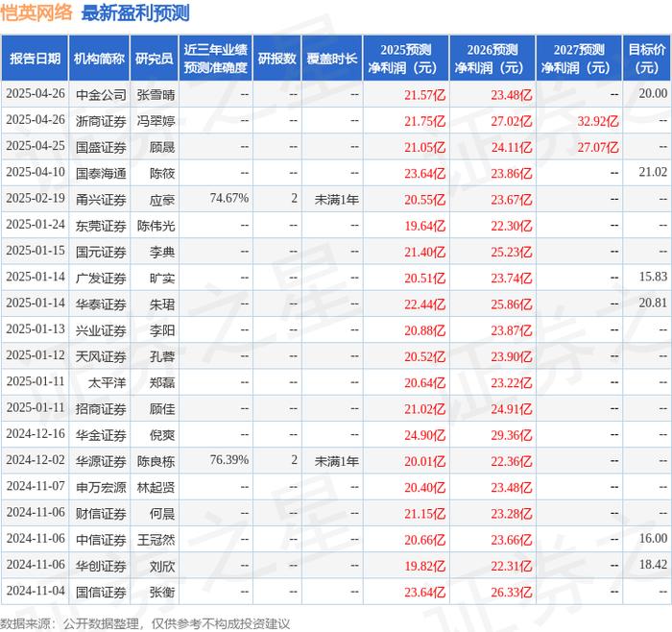Click the 恺英网络 title text
The height and width of the screenshot is (632, 672).
point(36,12)
